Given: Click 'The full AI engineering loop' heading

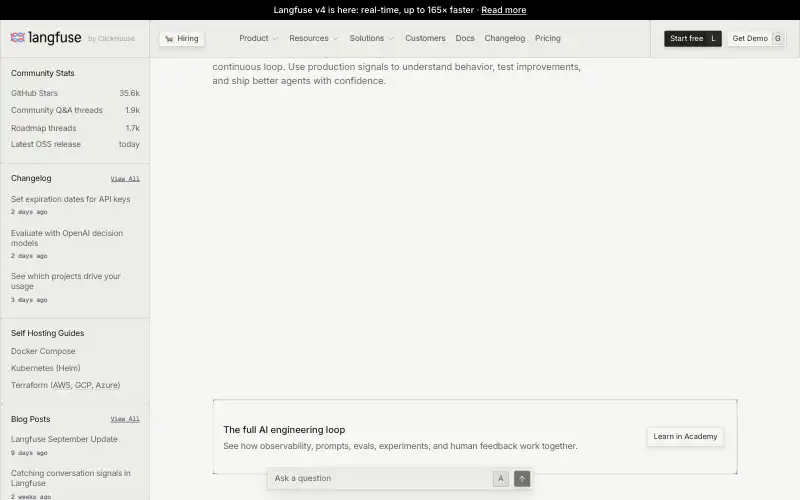Looking at the screenshot, I should pyautogui.click(x=284, y=430).
